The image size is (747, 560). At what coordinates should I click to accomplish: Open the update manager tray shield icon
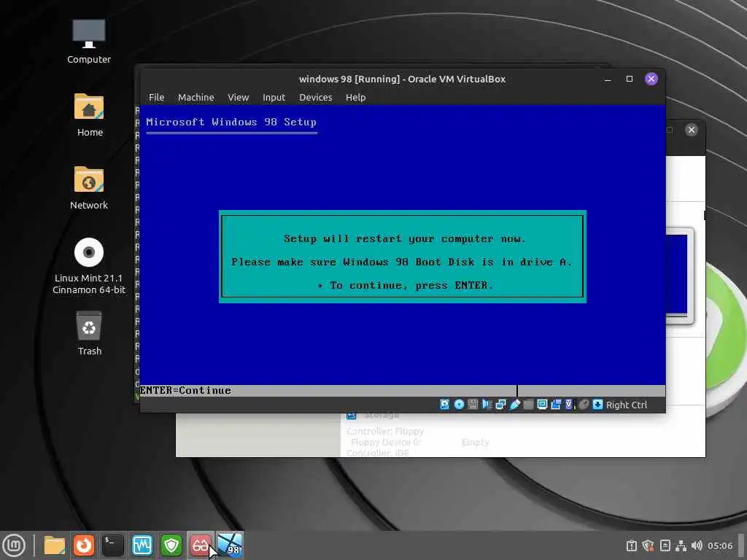(x=648, y=545)
